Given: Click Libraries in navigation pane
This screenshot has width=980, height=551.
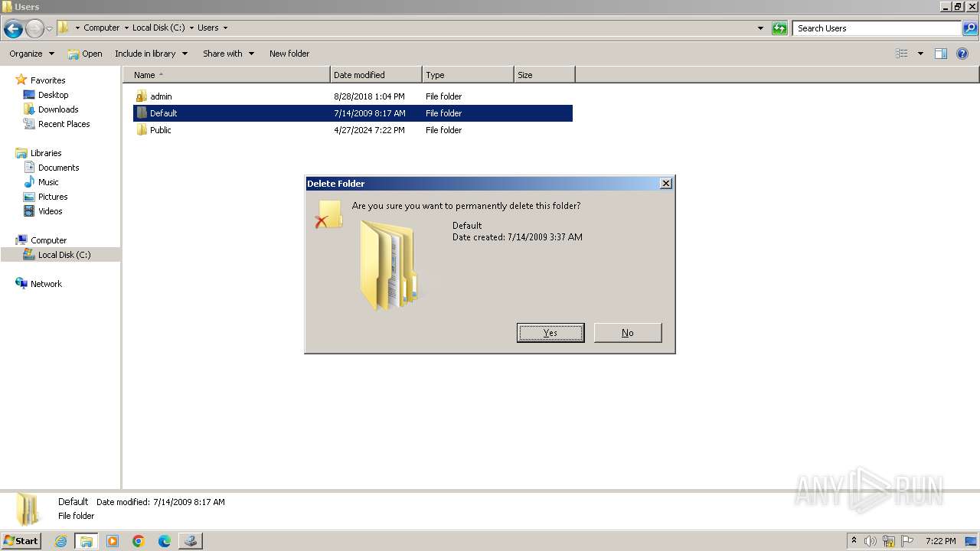Looking at the screenshot, I should [x=46, y=153].
